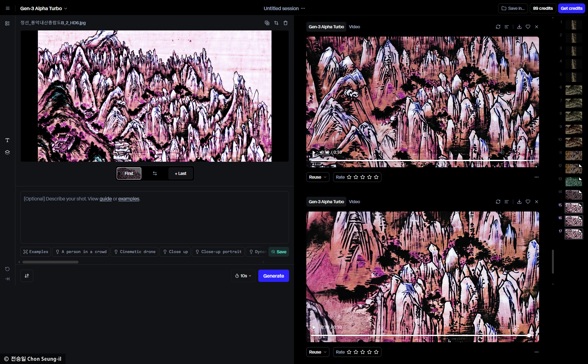Rate first video three stars
Image resolution: width=588 pixels, height=364 pixels.
(363, 177)
